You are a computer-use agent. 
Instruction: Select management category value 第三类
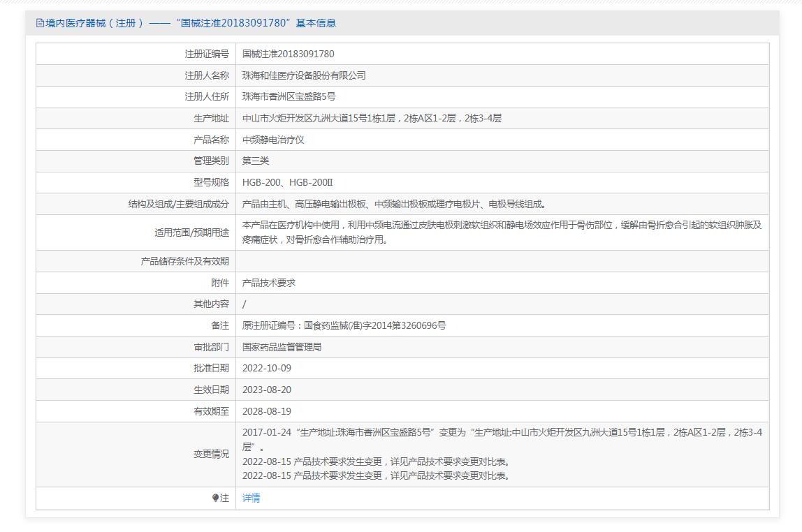(255, 161)
